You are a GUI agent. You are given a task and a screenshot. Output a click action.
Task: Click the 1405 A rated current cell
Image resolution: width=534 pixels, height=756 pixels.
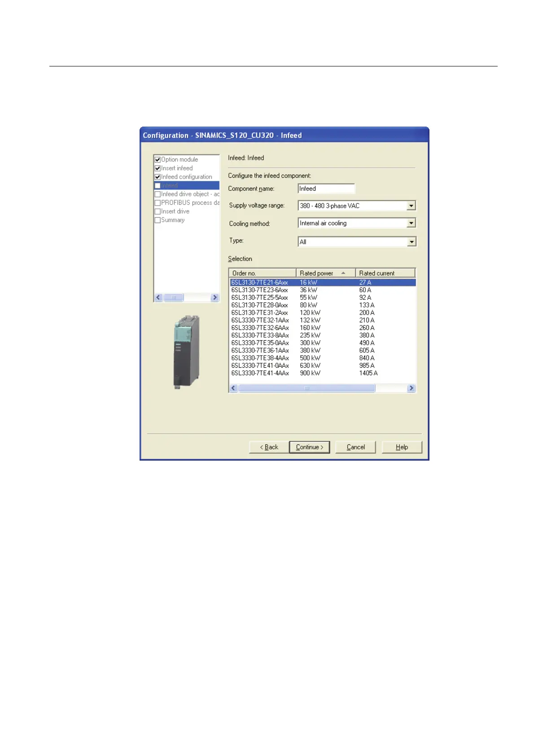pyautogui.click(x=368, y=373)
